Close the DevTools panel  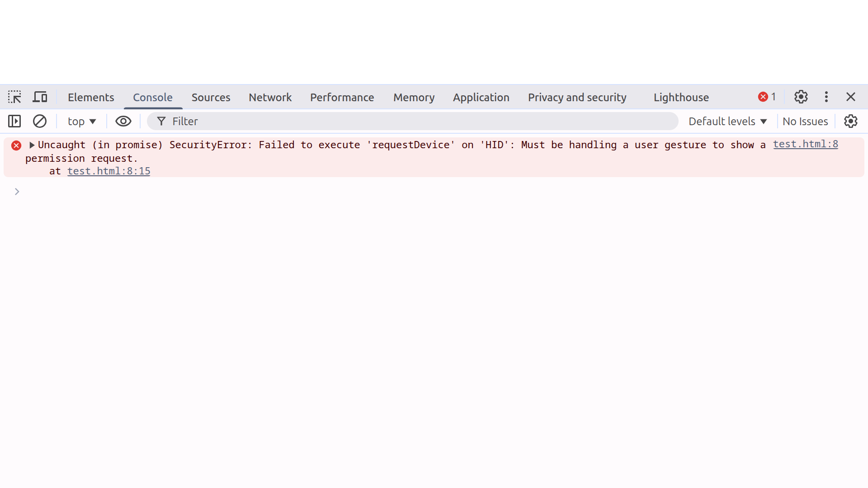click(851, 97)
